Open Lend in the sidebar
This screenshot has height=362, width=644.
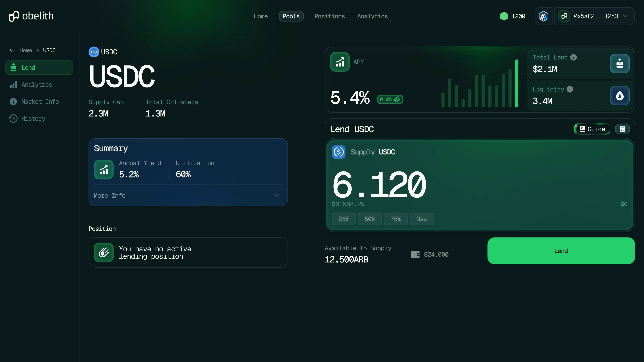39,67
